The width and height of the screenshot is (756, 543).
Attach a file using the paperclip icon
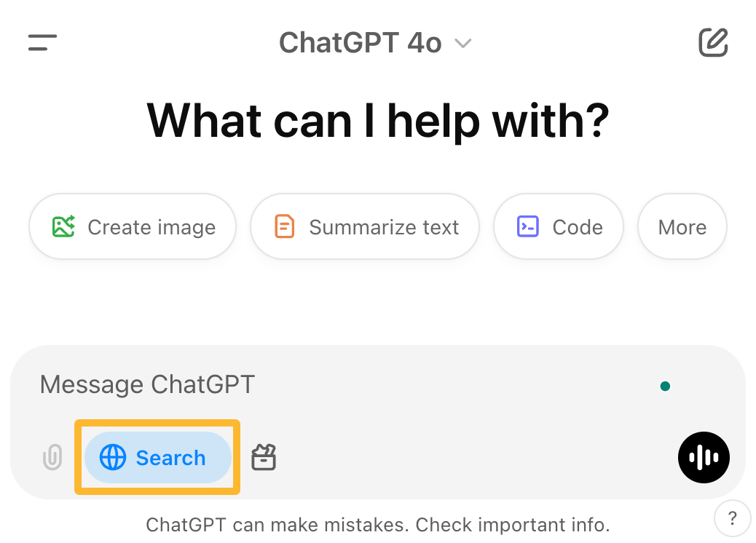click(52, 457)
